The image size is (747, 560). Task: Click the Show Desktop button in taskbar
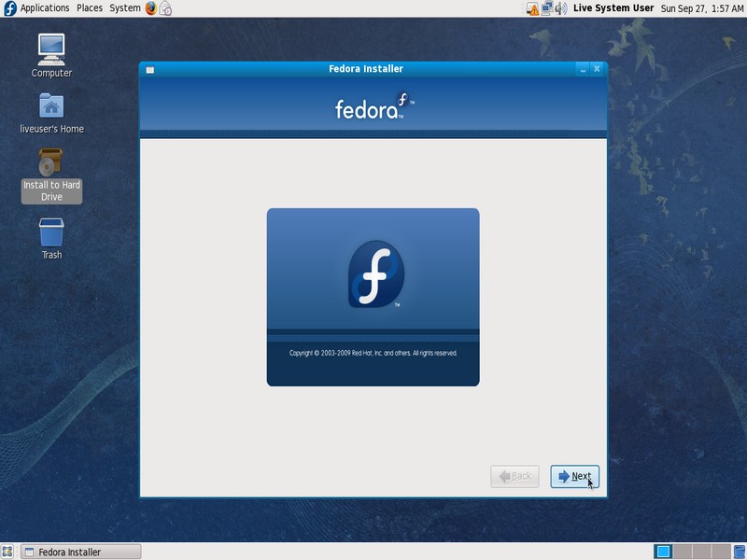click(x=7, y=552)
